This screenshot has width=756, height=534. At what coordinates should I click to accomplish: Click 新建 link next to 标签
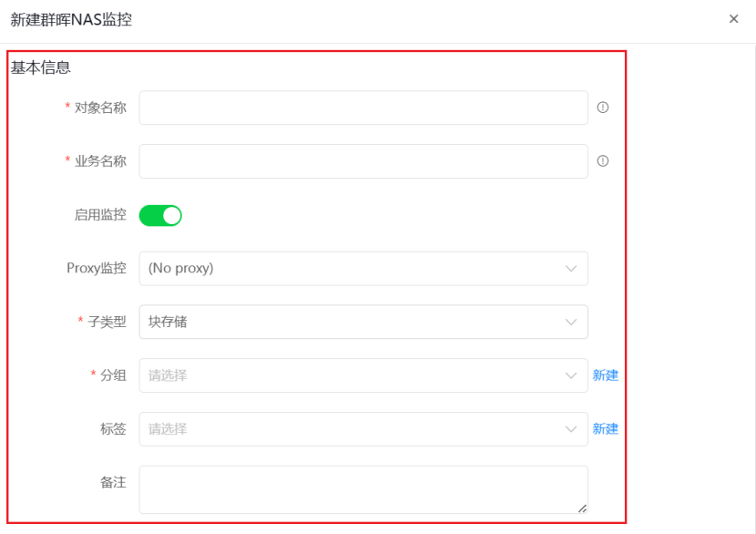(606, 429)
